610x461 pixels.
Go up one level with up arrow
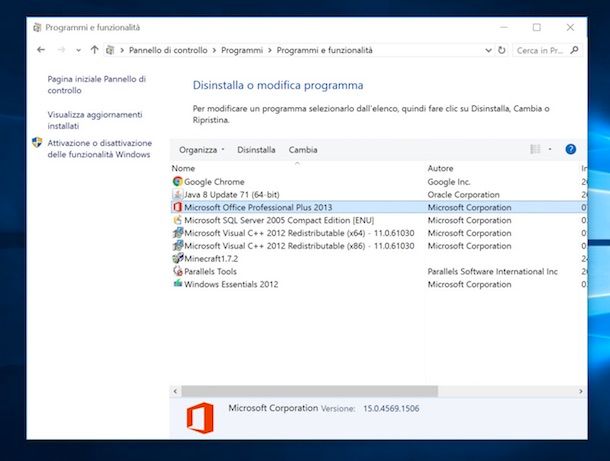[x=94, y=50]
